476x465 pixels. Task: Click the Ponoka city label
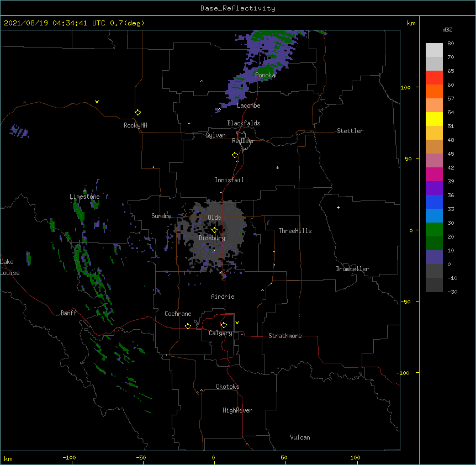[265, 75]
